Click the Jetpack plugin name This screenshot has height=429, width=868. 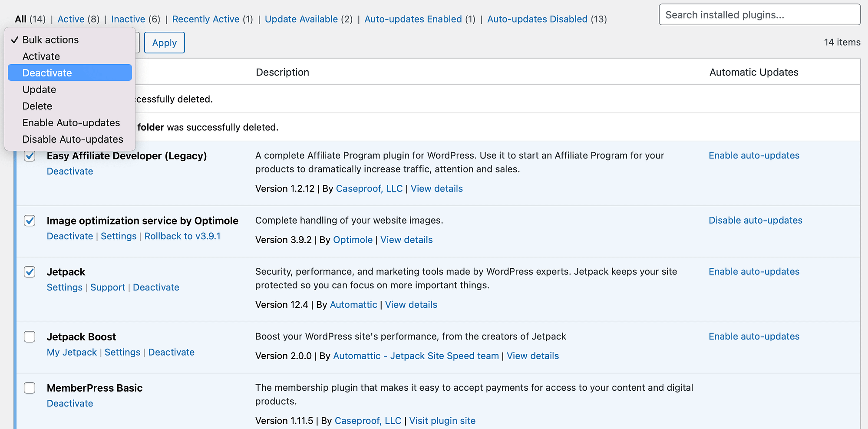click(66, 272)
